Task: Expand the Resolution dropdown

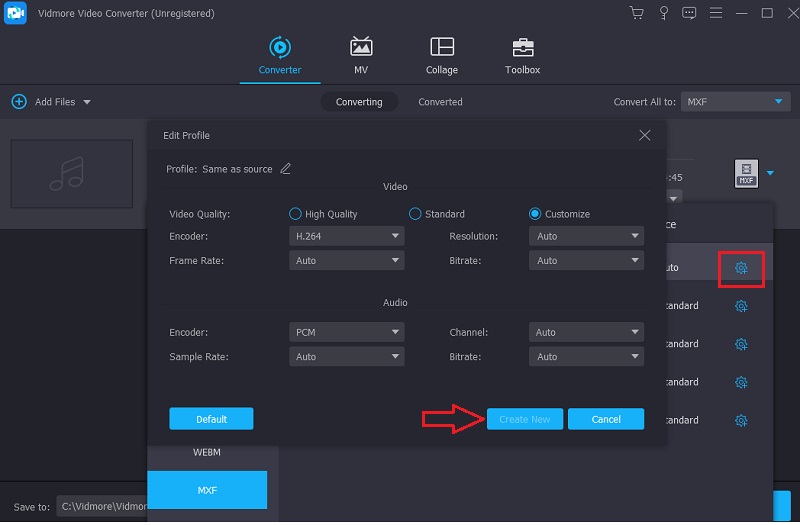Action: 587,237
